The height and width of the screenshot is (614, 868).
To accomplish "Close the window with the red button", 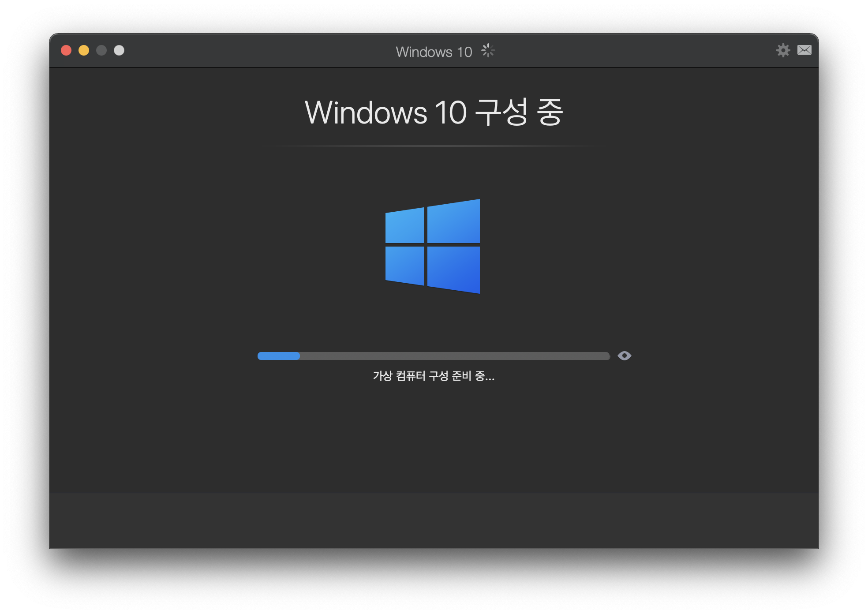I will click(66, 50).
